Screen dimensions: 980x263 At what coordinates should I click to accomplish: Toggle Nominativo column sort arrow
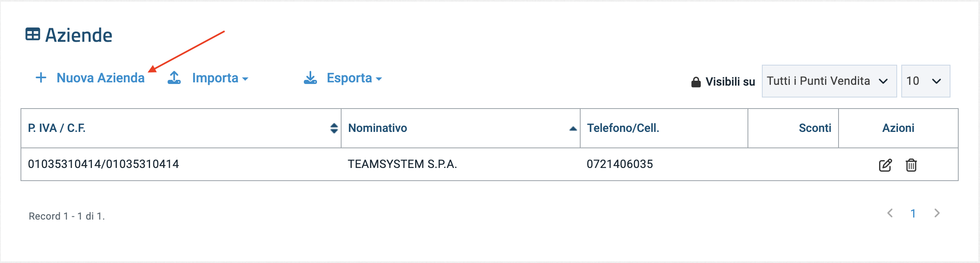tap(573, 129)
